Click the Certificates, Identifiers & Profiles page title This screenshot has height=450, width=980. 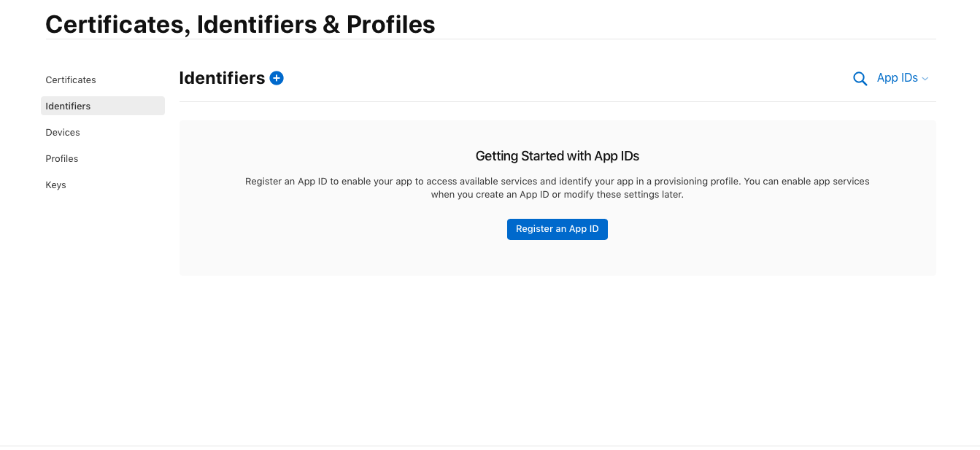240,24
